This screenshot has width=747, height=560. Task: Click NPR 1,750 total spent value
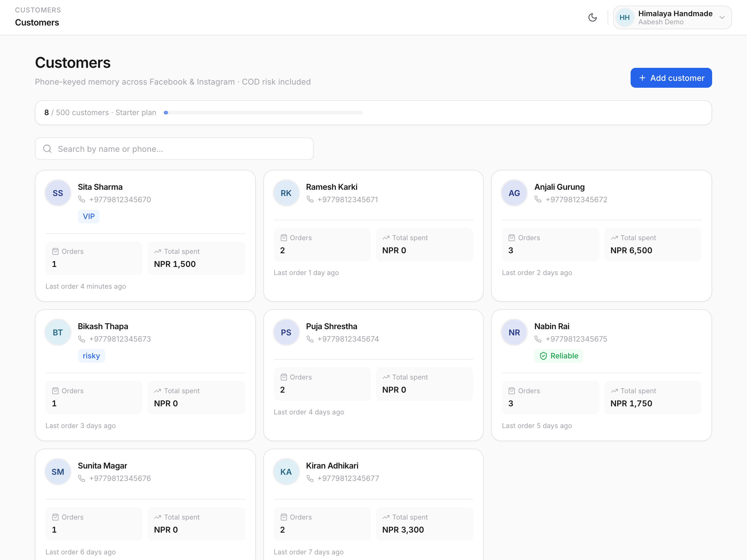pyautogui.click(x=631, y=404)
